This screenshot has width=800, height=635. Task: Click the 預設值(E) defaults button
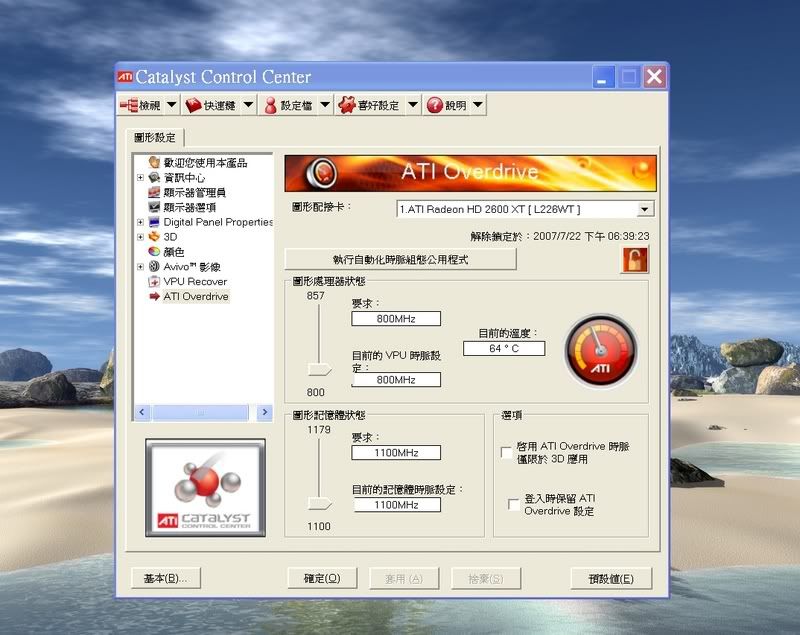point(611,578)
